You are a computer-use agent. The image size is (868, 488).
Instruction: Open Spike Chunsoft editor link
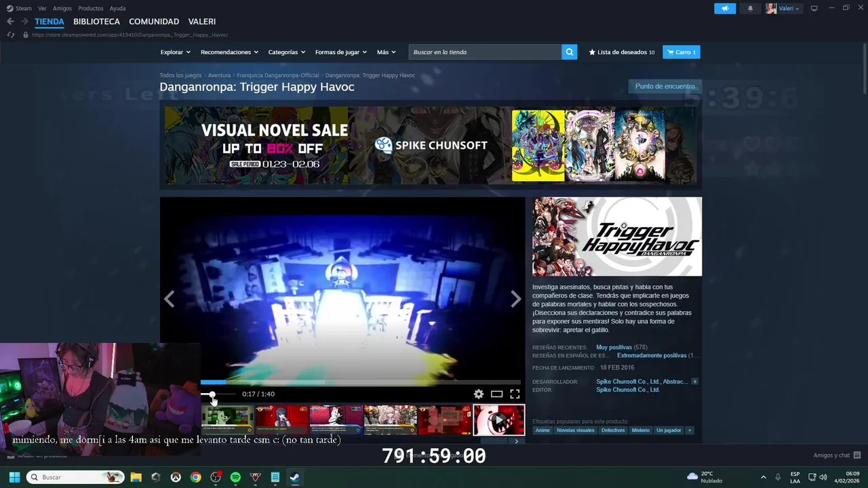[x=628, y=390]
